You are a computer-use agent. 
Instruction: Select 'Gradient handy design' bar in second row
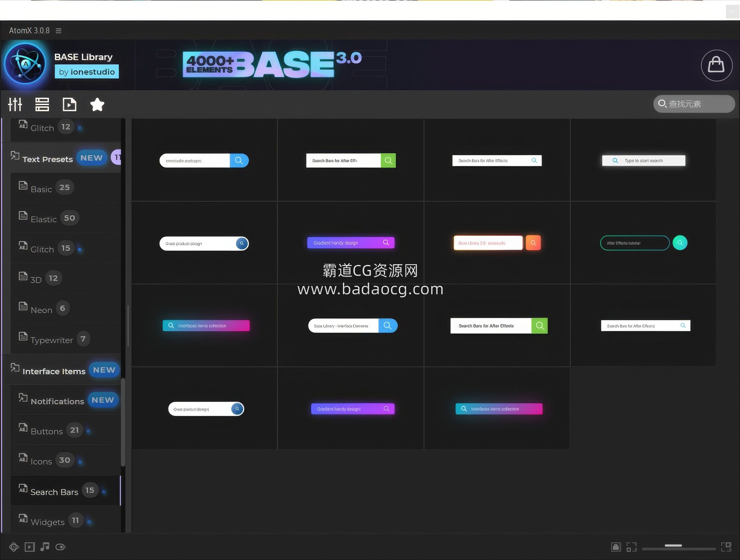coord(351,243)
